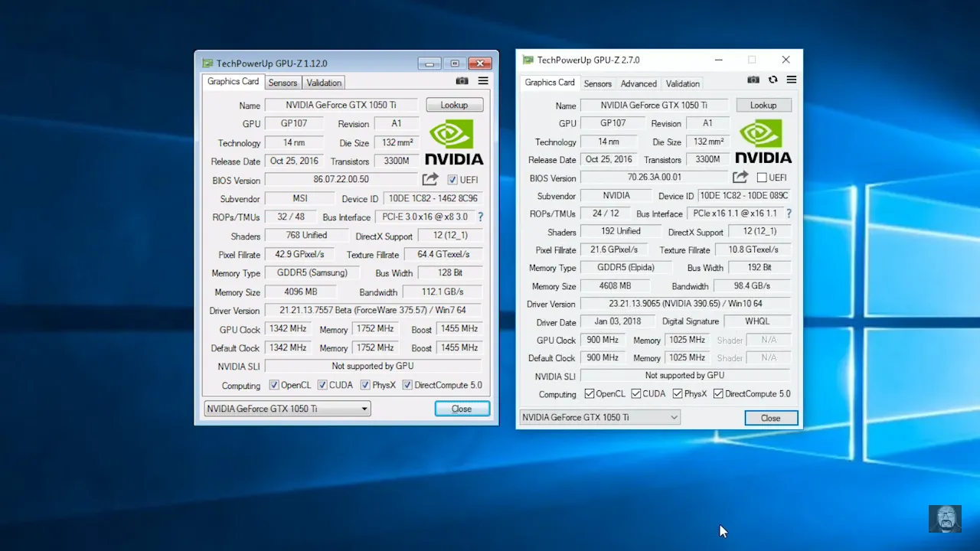980x551 pixels.
Task: Click the BIOS Version 70.26.3A.00.01 field
Action: (x=653, y=178)
